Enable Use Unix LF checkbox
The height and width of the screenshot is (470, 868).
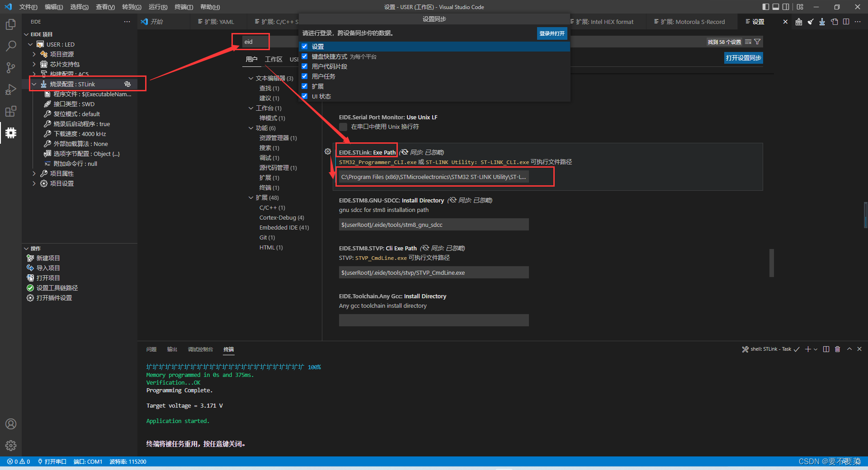coord(343,127)
